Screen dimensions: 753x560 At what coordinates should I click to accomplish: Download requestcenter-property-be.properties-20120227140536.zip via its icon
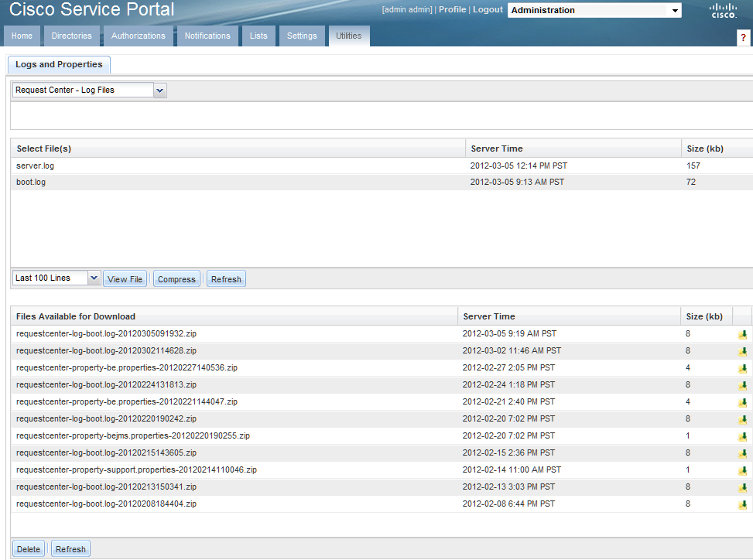click(742, 368)
